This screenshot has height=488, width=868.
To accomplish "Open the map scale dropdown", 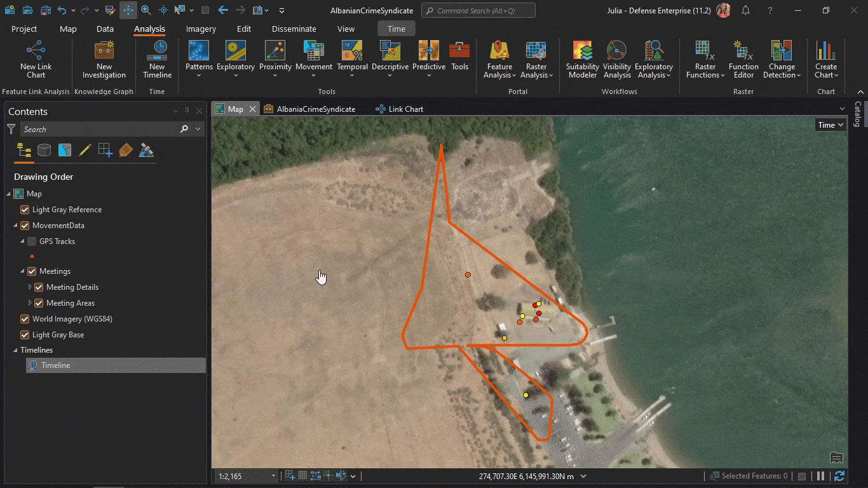I will point(273,476).
